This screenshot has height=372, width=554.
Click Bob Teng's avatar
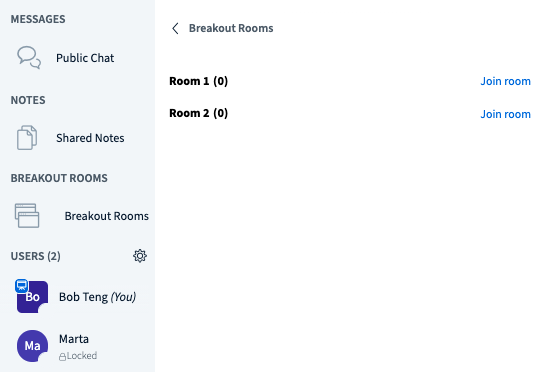32,297
